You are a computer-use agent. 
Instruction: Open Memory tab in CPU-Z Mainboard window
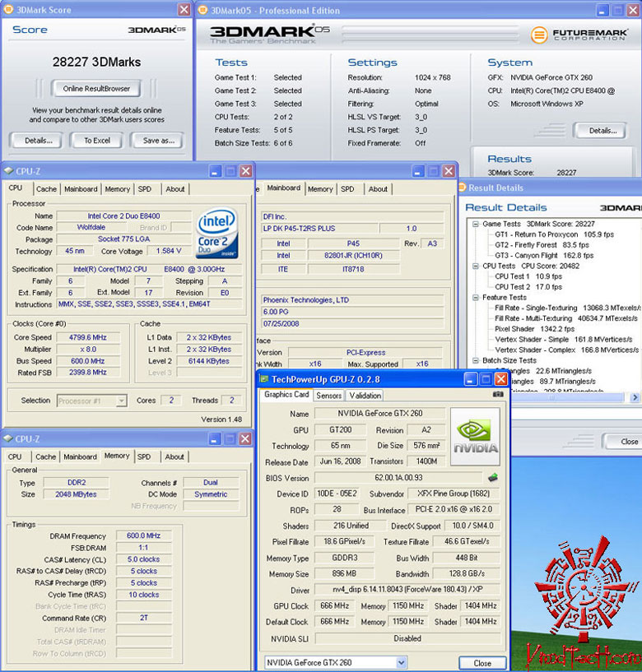pos(320,189)
